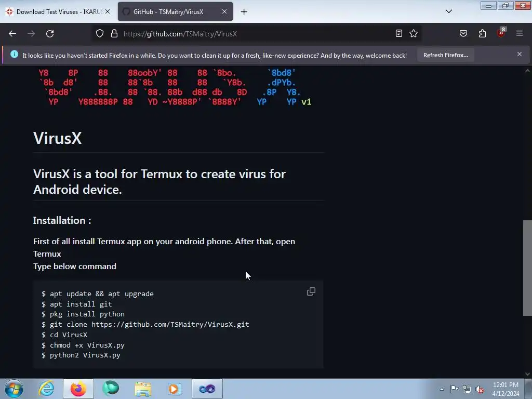This screenshot has height=399, width=532.
Task: Click the 'python2 VirusX.py' line
Action: pyautogui.click(x=81, y=355)
